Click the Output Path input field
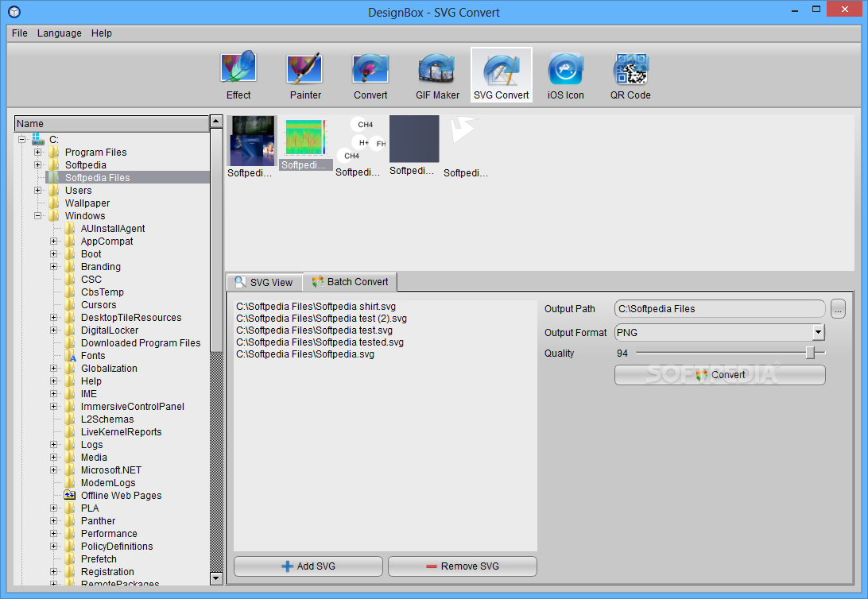The height and width of the screenshot is (599, 868). tap(719, 308)
